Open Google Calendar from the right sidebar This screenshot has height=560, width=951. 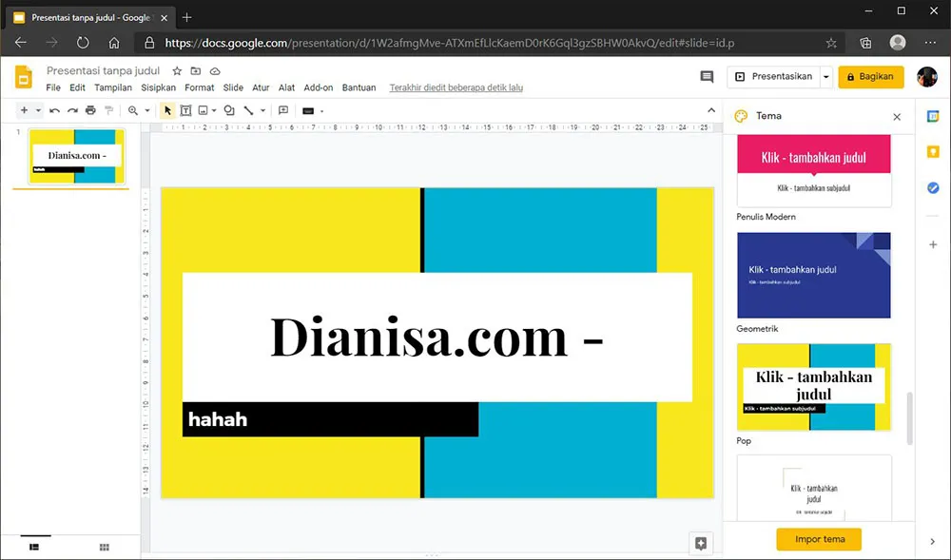933,116
